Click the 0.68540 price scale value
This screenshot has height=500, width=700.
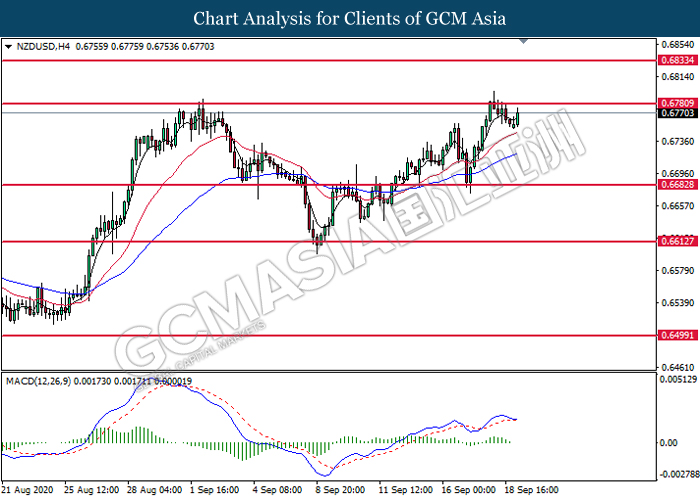678,45
